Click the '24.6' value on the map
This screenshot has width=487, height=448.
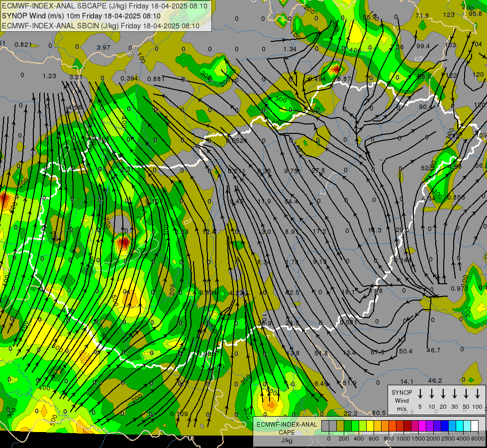pos(292,324)
